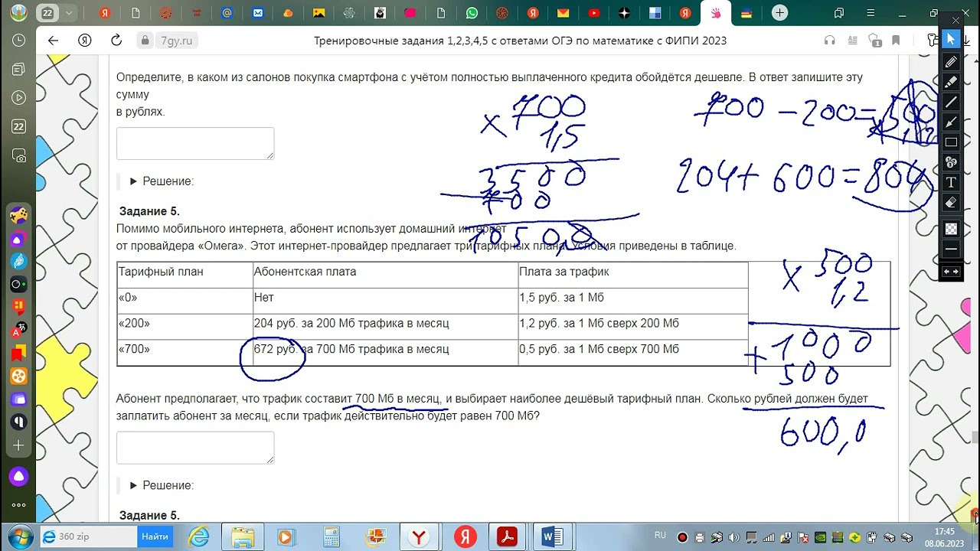Open Adobe Acrobat from taskbar

pyautogui.click(x=507, y=536)
